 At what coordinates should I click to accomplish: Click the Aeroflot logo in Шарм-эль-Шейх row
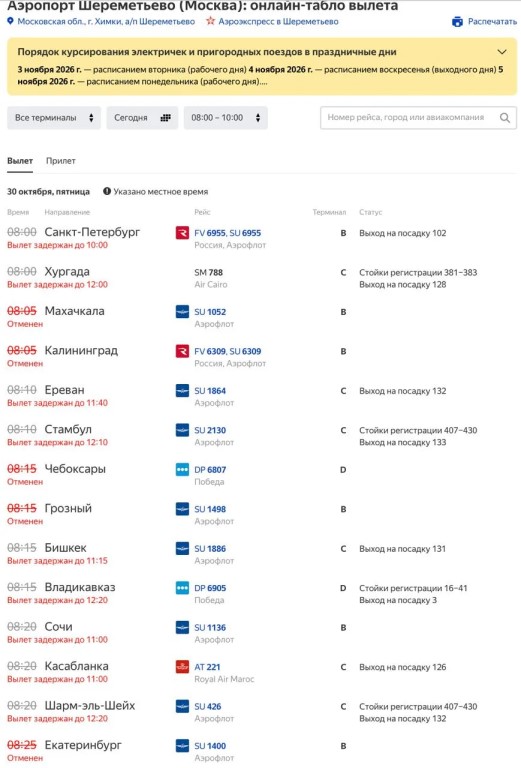point(182,706)
